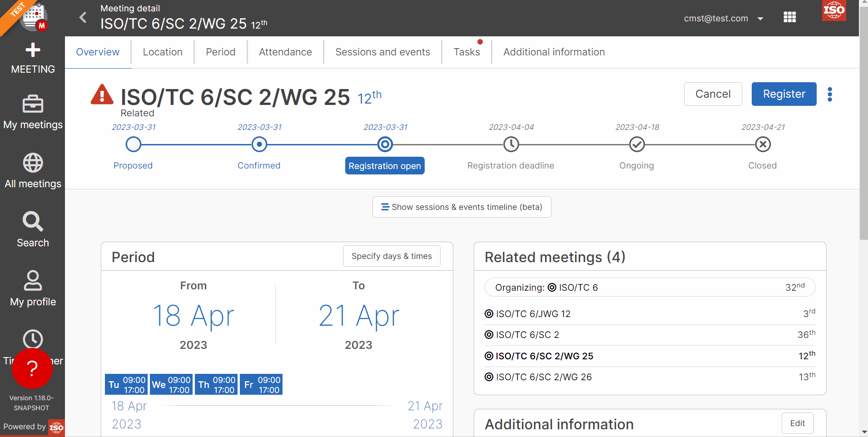Open organizing meeting ISO/TC 6
The height and width of the screenshot is (437, 868).
(650, 287)
